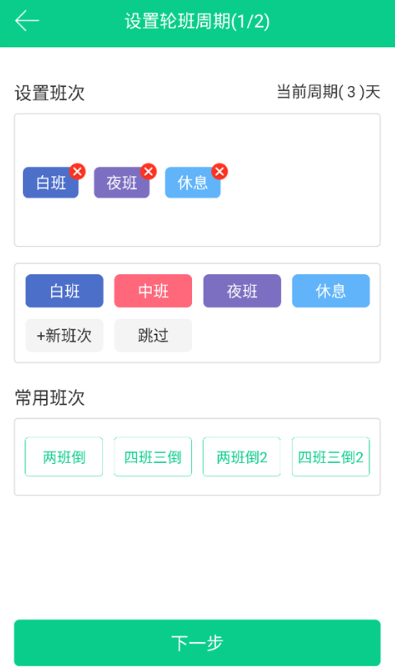Add the light blue 休息 option
Screen dimensions: 395x670
click(331, 291)
